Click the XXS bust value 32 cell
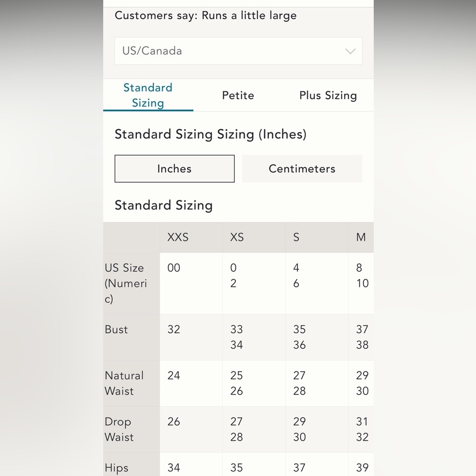Viewport: 476px width, 476px height. coord(191,337)
